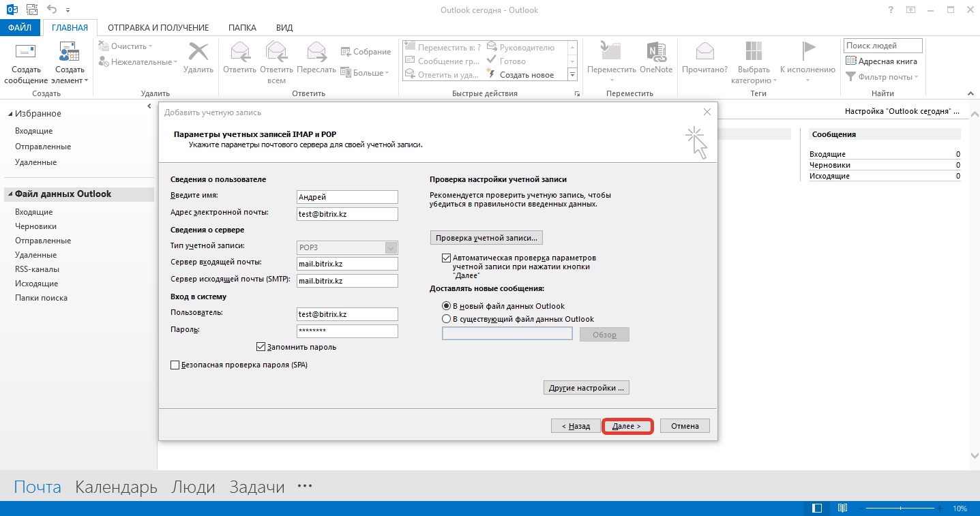Click the name field containing Андрей
Image resolution: width=980 pixels, height=516 pixels.
(x=347, y=197)
